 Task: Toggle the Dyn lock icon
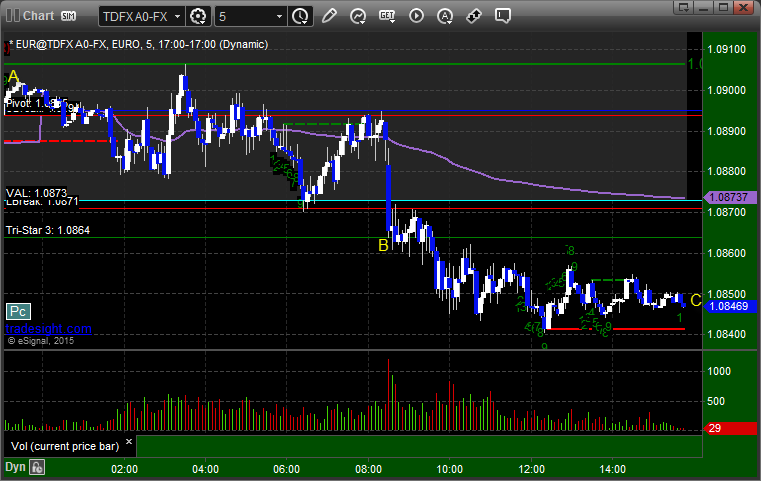pos(37,467)
